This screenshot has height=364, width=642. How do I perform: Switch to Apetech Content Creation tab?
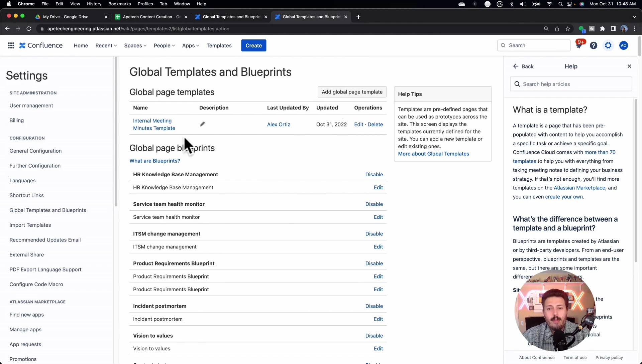coord(152,17)
